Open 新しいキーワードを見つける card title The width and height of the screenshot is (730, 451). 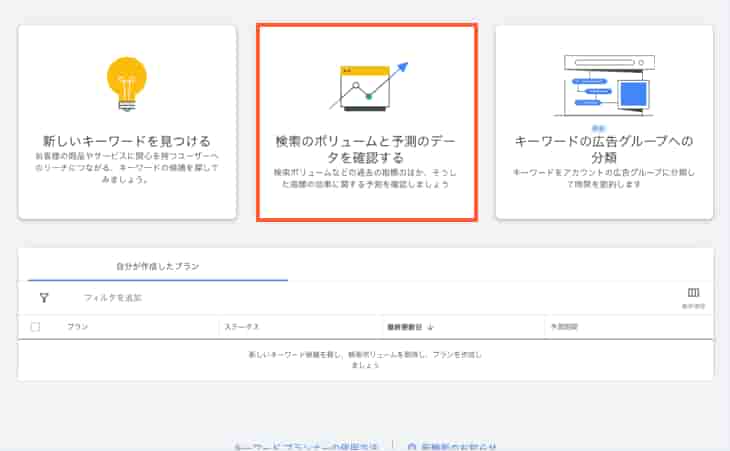coord(127,141)
